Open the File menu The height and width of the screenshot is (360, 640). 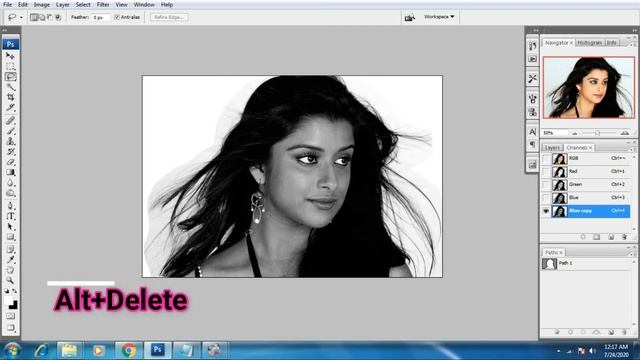7,4
